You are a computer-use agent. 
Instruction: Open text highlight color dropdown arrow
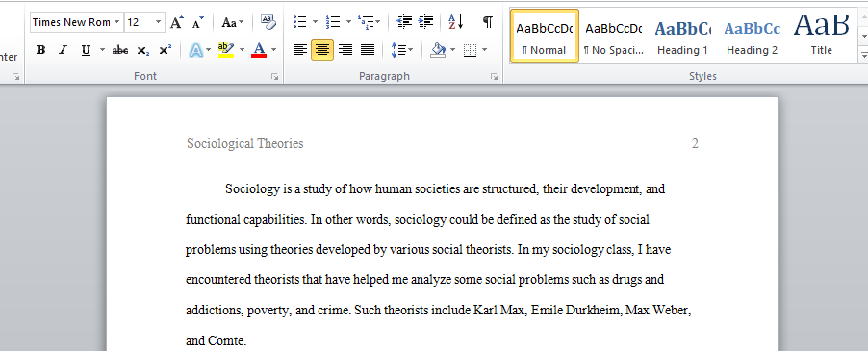[x=242, y=50]
